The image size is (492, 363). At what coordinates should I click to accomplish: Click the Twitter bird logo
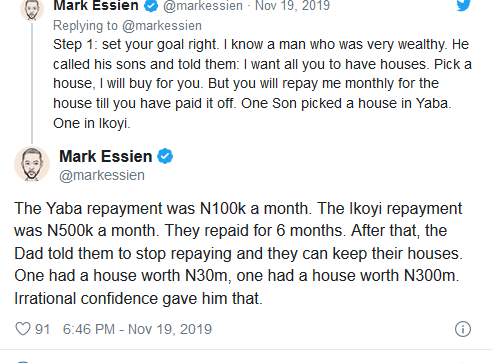tap(464, 5)
